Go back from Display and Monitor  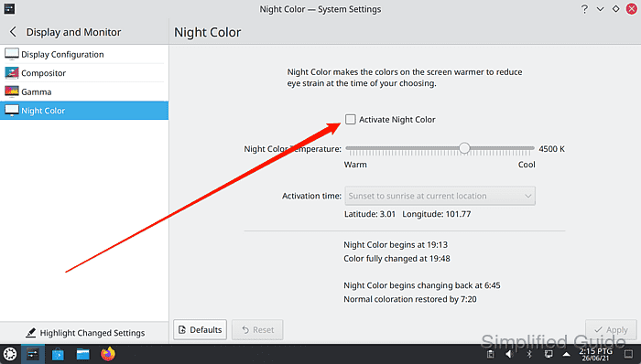13,32
